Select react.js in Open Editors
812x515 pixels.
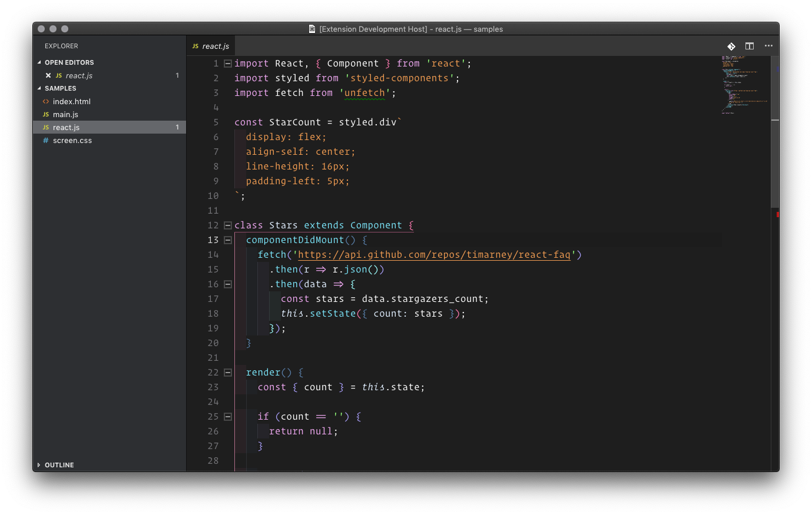[x=110, y=75]
